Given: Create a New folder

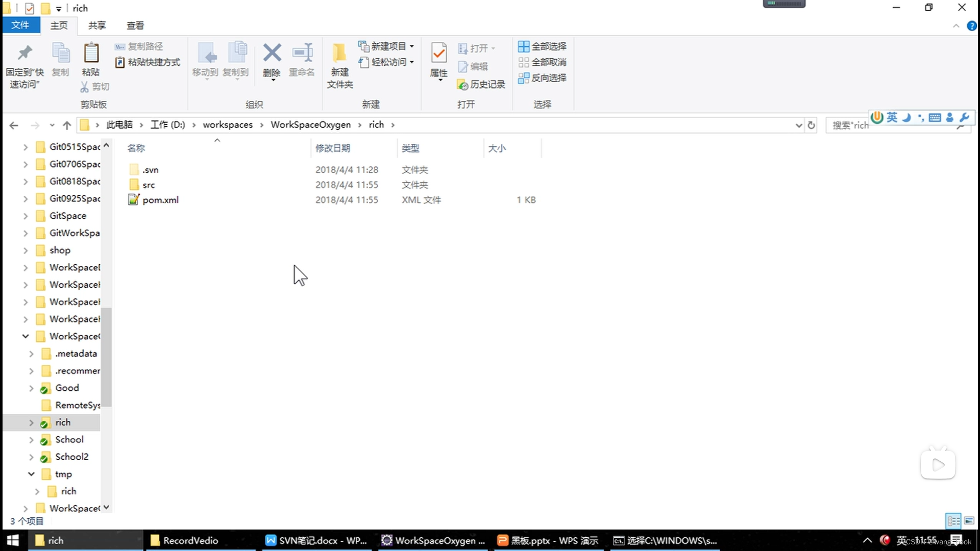Looking at the screenshot, I should point(339,66).
